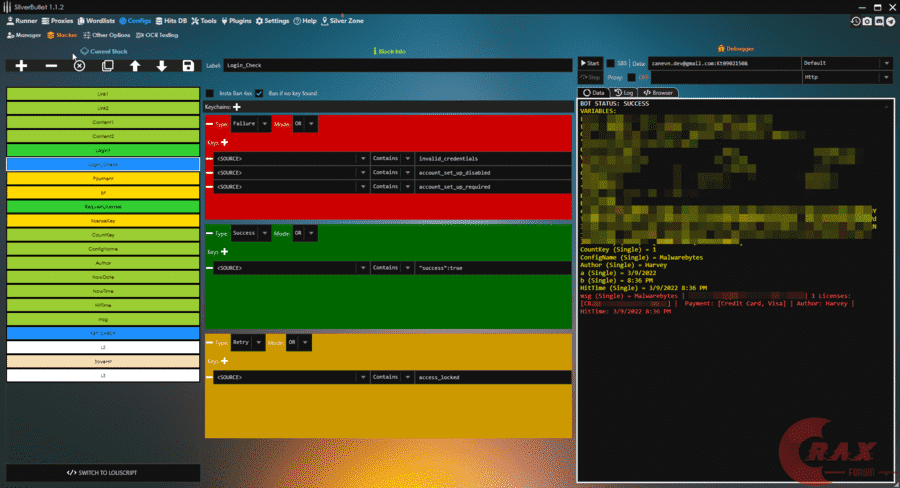Move the selected block down with arrow icon
900x488 pixels.
(162, 66)
